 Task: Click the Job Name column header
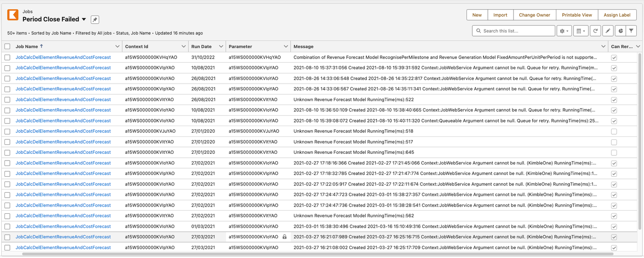pyautogui.click(x=26, y=47)
